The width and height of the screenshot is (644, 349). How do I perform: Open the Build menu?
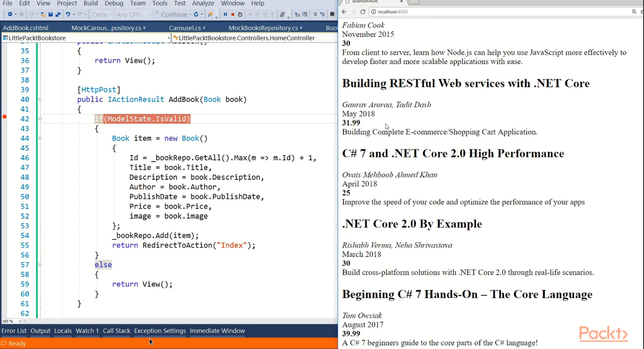91,3
